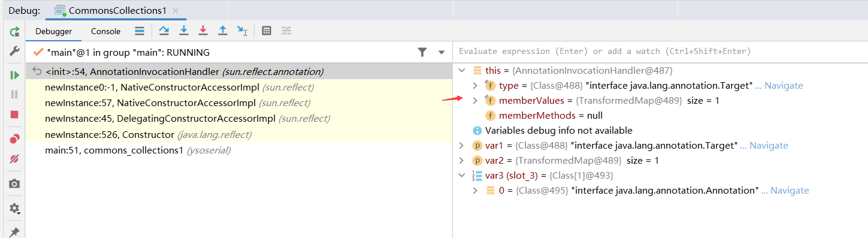868x238 pixels.
Task: Collapse the 'this' AnnotationInvocationHandler node
Action: click(461, 71)
